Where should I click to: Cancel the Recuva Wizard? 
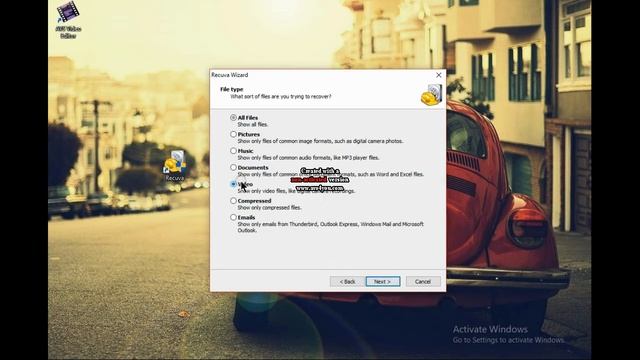coord(423,282)
